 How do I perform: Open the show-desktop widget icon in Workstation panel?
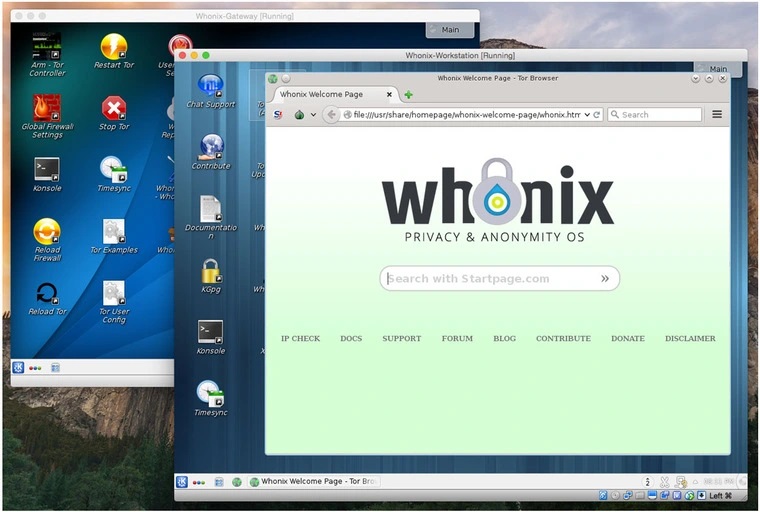(x=219, y=482)
